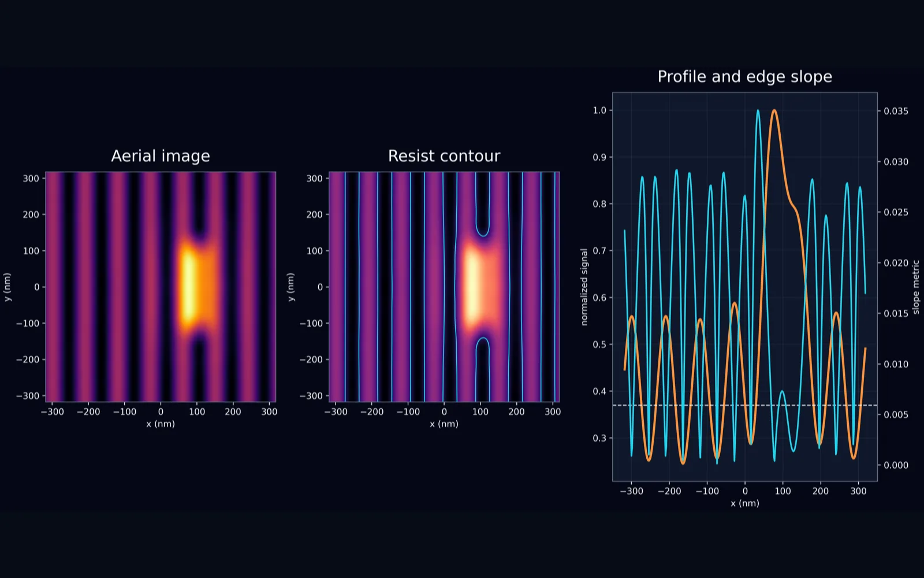Click the 'normalized signal' axis label
Viewport: 924px width, 578px height.
point(584,287)
